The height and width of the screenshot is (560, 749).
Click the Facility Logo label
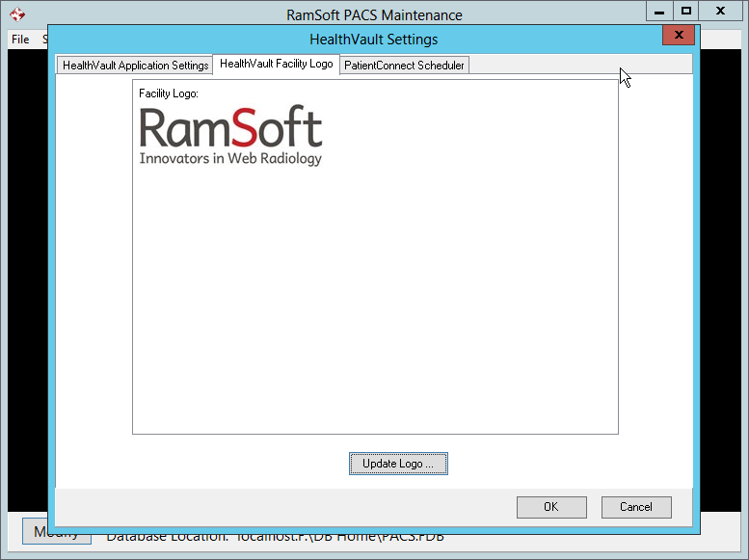pos(168,93)
